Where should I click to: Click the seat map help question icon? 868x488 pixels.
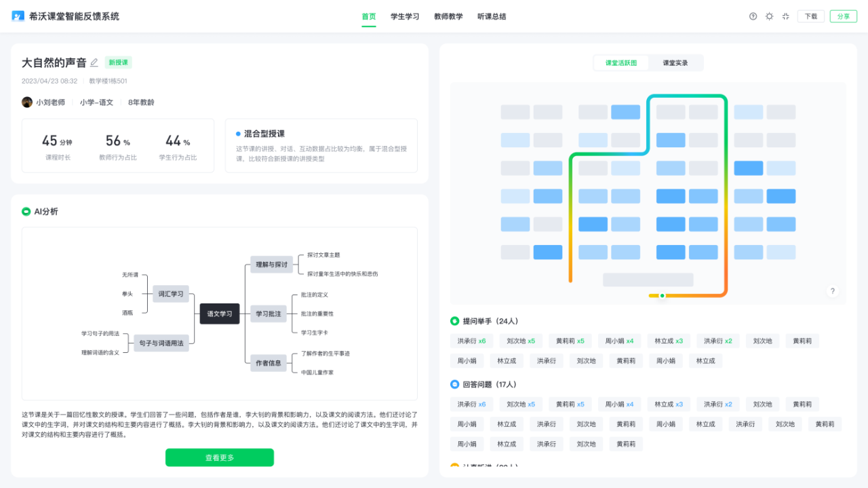pyautogui.click(x=833, y=291)
